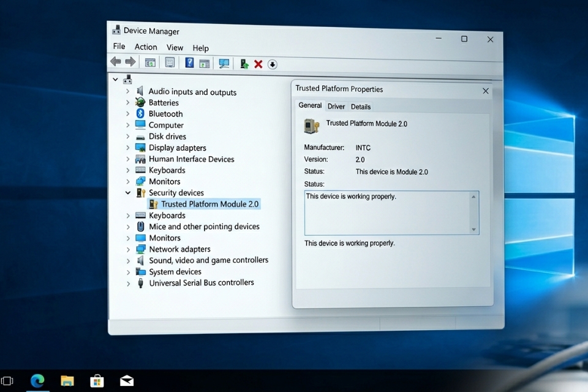Expand the Network adapters category
The image size is (588, 392).
128,249
